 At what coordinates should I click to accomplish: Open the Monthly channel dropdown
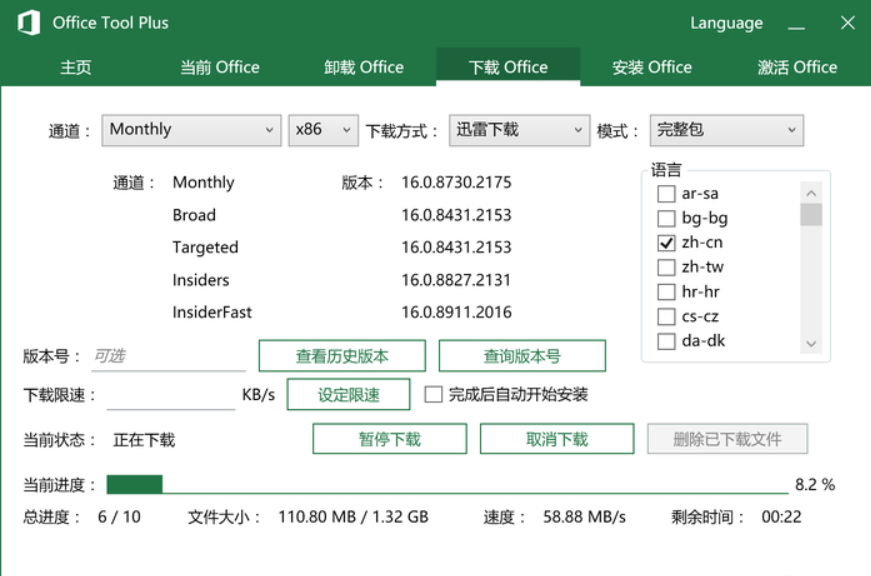(191, 130)
